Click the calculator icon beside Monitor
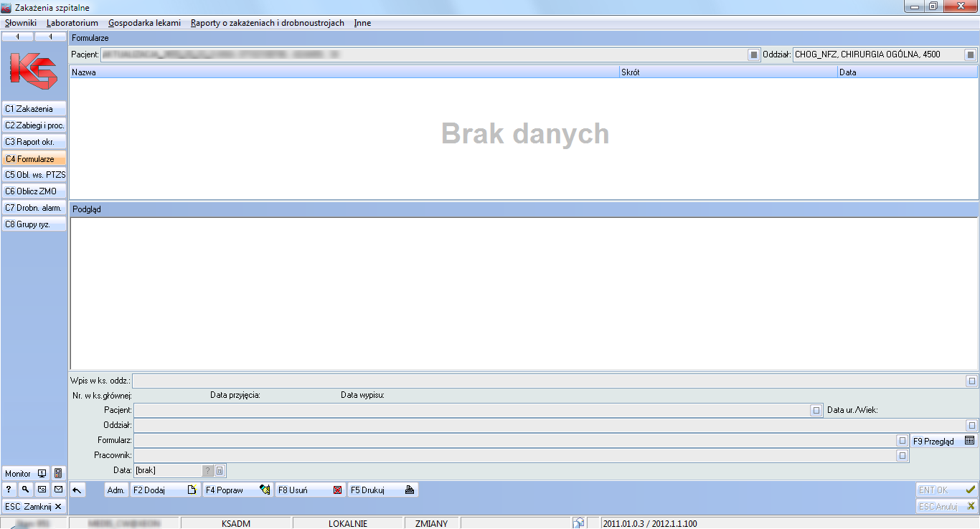The image size is (980, 529). (58, 474)
